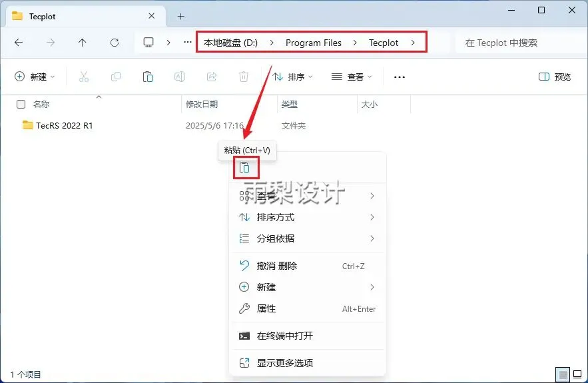
Task: Open the toolbar See more menu
Action: [x=400, y=77]
